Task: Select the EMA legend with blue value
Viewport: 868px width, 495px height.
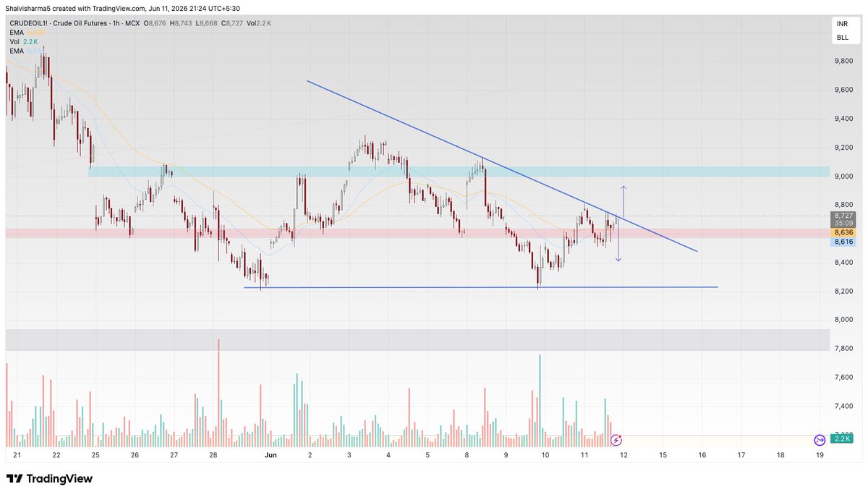Action: coord(27,51)
